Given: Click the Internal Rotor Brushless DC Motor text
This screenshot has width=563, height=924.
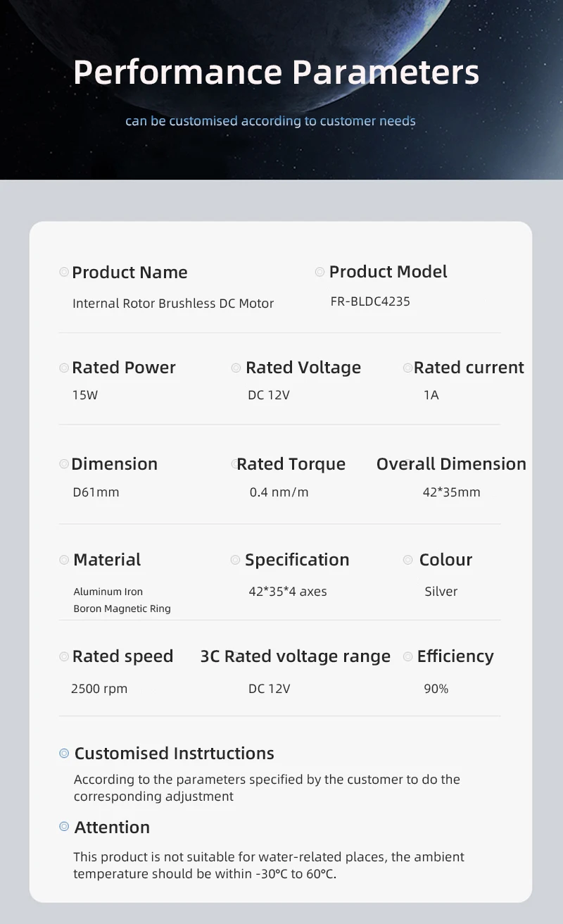Looking at the screenshot, I should 173,304.
